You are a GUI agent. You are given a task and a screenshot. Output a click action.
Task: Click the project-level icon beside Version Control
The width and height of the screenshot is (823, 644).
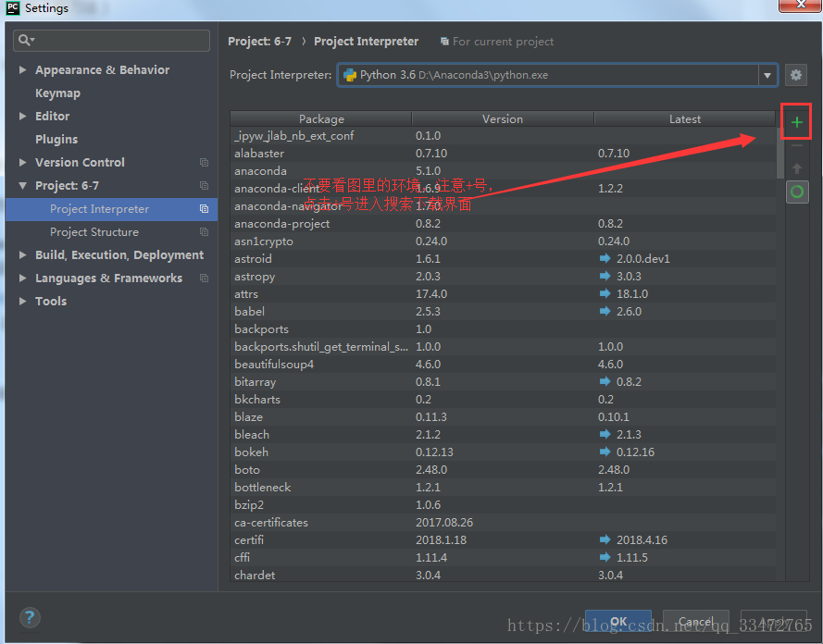tap(205, 163)
